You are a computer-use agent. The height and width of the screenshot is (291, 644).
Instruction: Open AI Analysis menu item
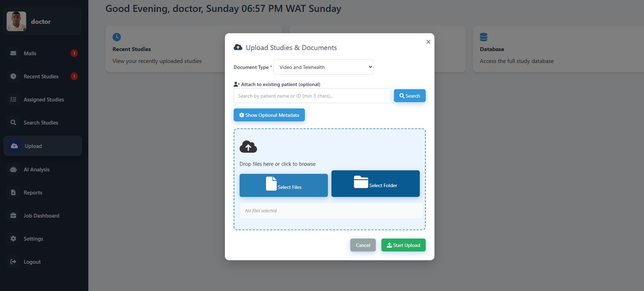tap(43, 169)
